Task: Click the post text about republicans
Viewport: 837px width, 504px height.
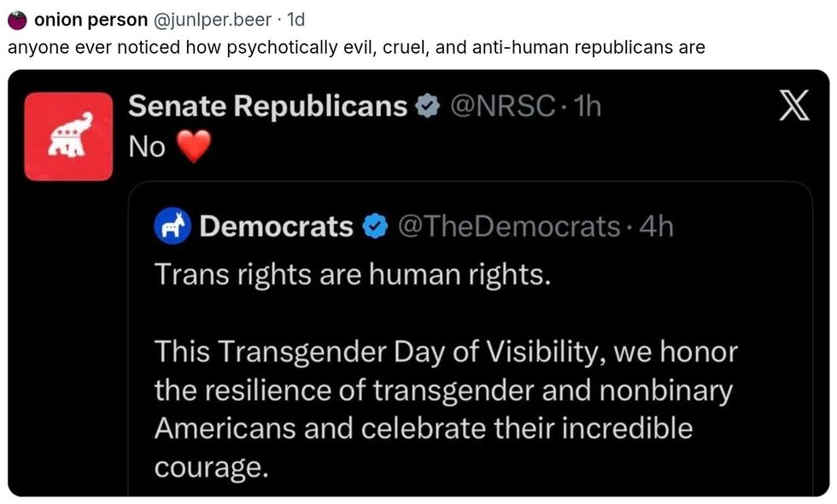Action: (356, 47)
